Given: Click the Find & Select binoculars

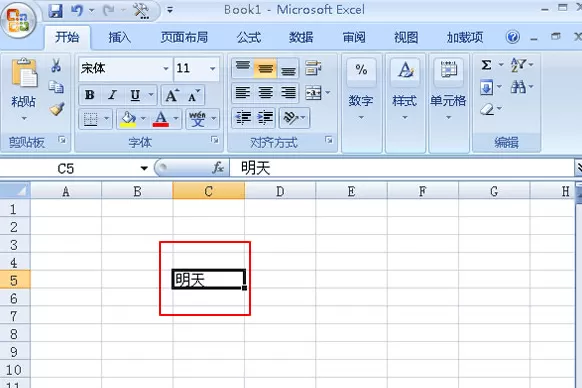Looking at the screenshot, I should (x=518, y=87).
